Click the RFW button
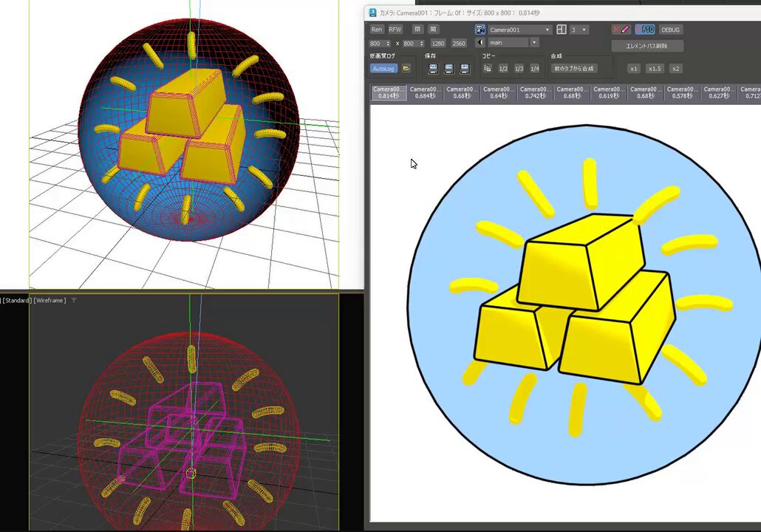 (x=395, y=30)
